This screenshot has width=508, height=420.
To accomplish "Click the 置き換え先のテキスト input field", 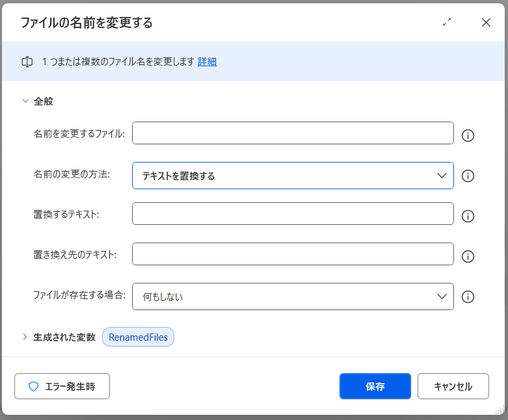I will point(293,254).
